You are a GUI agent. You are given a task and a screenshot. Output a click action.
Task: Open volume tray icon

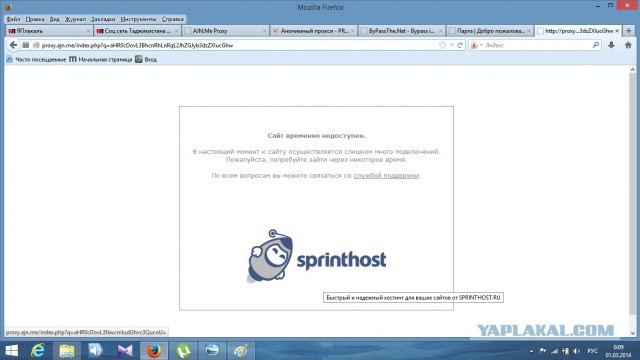pos(576,351)
